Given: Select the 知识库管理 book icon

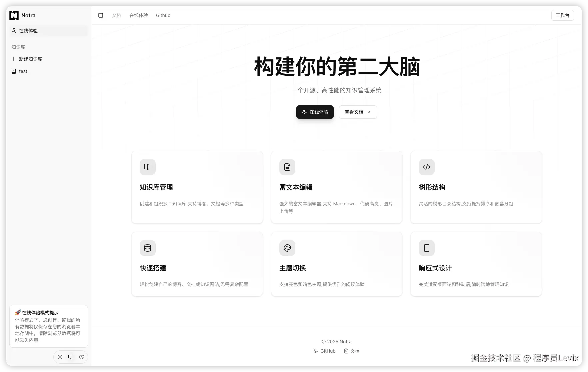Looking at the screenshot, I should [147, 167].
